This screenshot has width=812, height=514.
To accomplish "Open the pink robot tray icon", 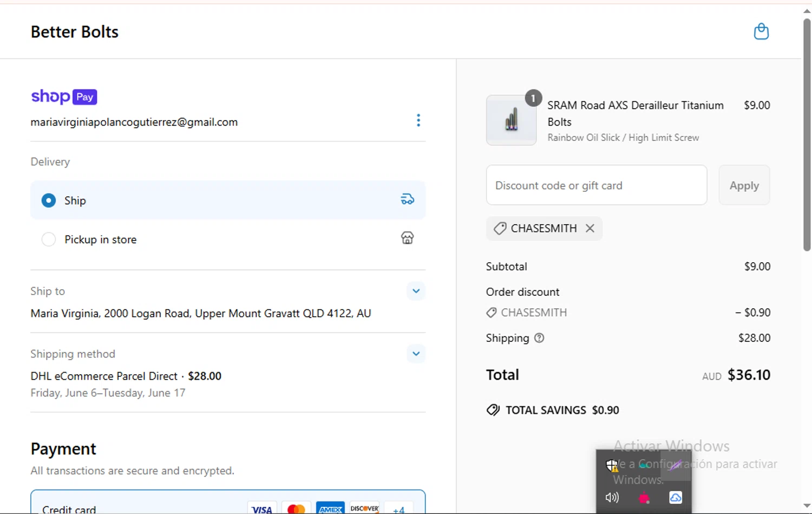I will click(644, 498).
